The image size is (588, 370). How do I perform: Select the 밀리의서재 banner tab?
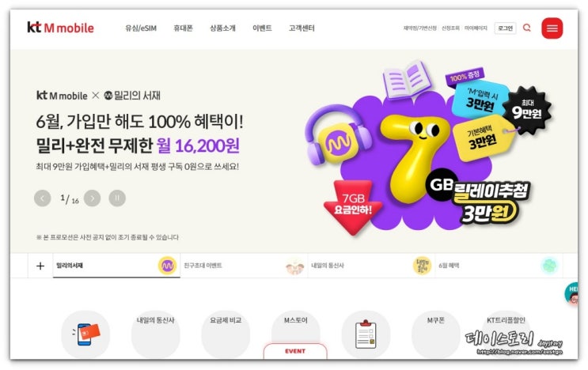pos(116,266)
